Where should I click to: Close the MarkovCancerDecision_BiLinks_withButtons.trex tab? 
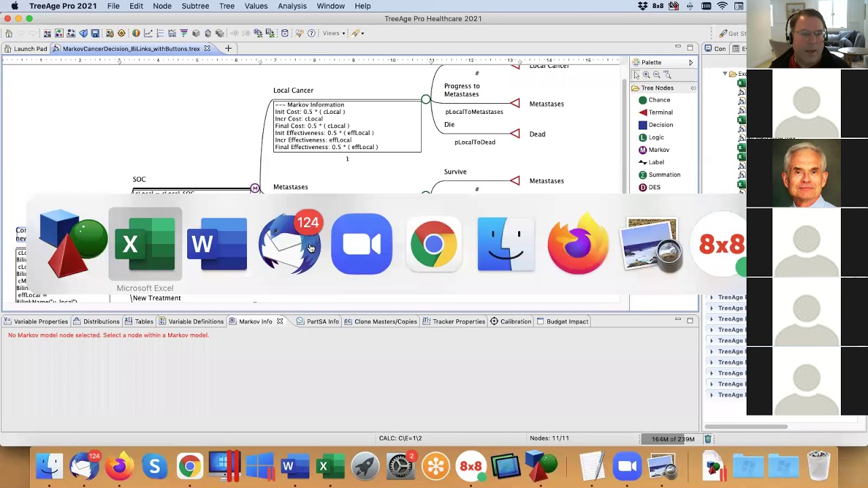click(207, 49)
